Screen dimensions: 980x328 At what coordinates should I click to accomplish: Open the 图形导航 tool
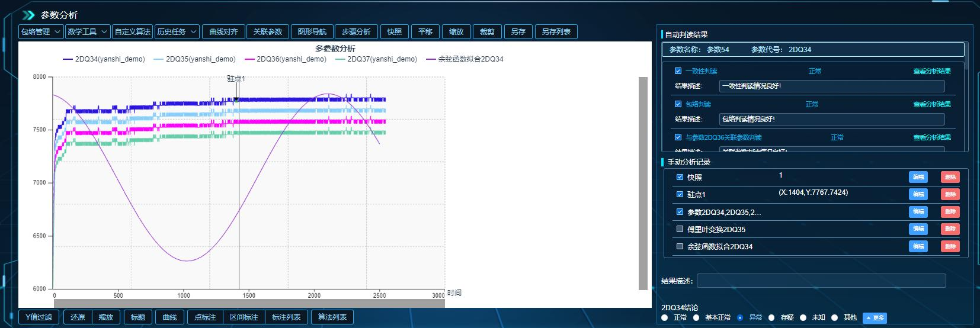312,32
